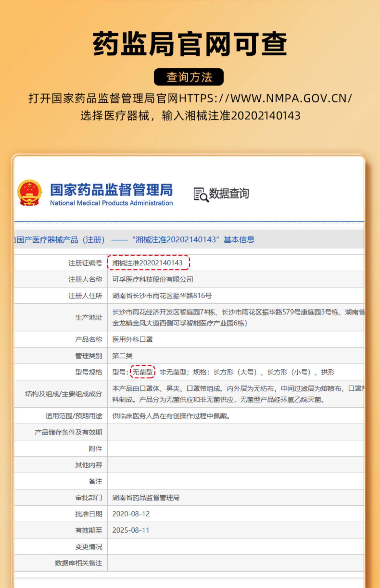Viewport: 380px width, 588px height.
Task: Click the 长方形（大号） specification text
Action: pos(235,372)
